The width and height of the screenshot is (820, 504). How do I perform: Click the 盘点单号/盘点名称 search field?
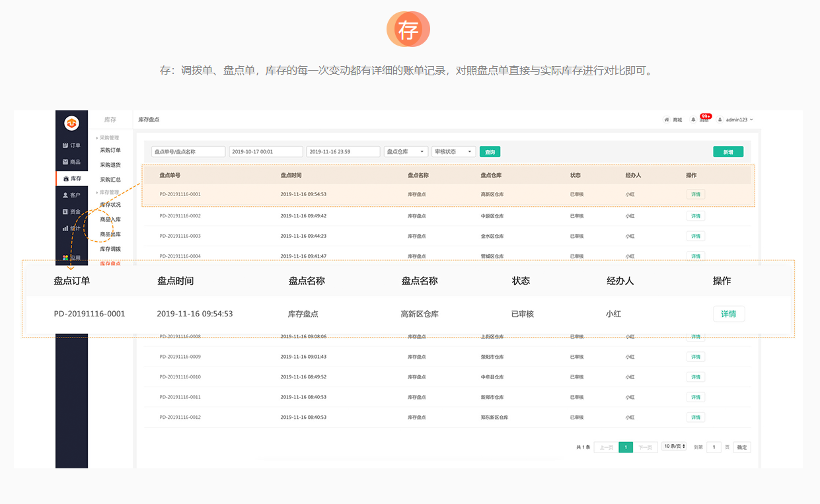click(x=188, y=152)
